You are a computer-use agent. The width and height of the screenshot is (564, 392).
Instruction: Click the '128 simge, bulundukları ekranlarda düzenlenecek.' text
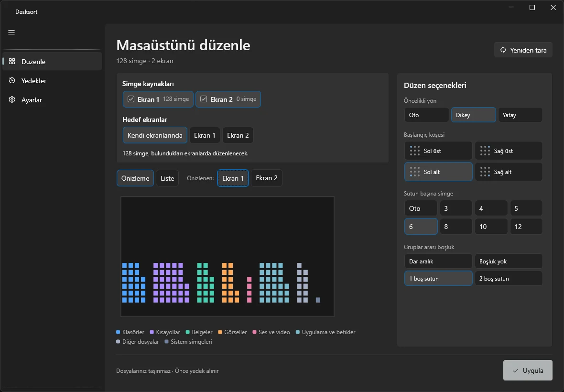[x=185, y=153]
